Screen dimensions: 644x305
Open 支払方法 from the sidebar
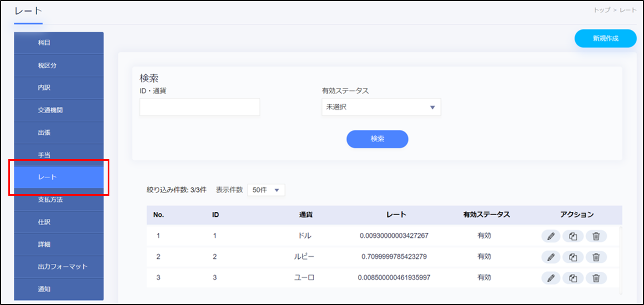[59, 200]
